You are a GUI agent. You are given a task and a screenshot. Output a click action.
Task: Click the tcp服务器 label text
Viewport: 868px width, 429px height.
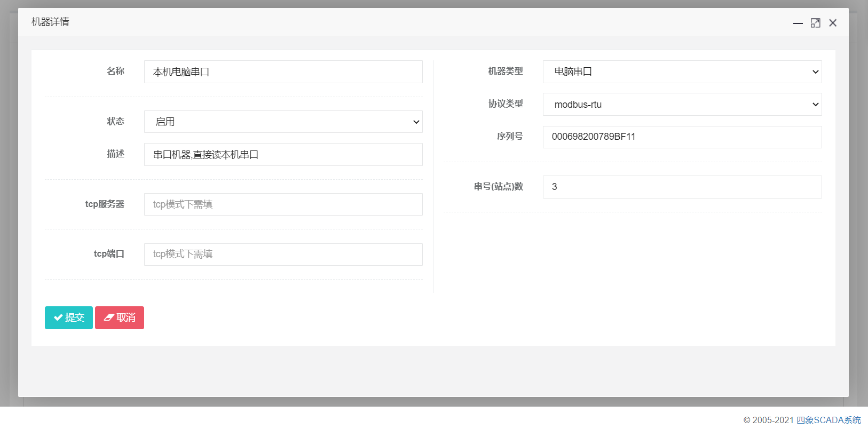pyautogui.click(x=105, y=204)
